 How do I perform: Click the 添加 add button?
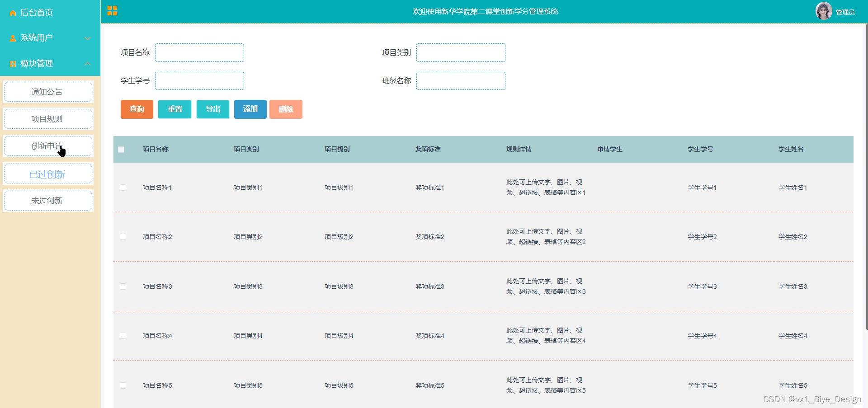(x=250, y=109)
